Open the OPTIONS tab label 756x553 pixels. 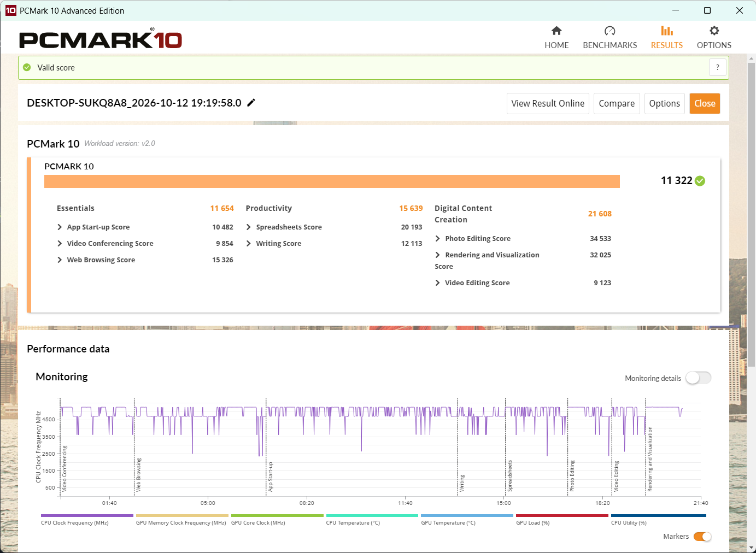click(714, 45)
